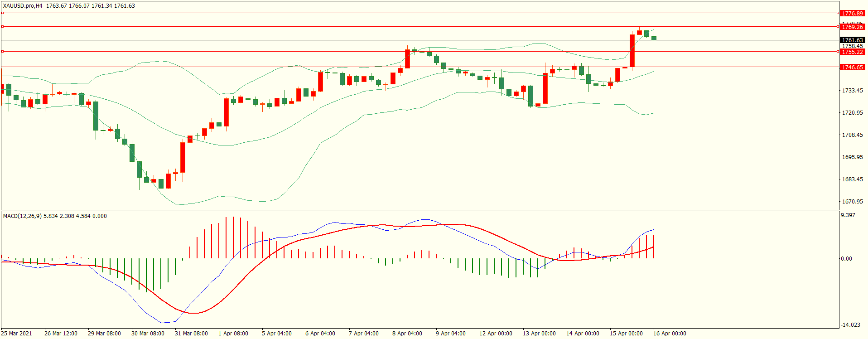Screen dimensions: 868x339
Task: Select the 1 Apr 08:00 time label
Action: [x=233, y=334]
